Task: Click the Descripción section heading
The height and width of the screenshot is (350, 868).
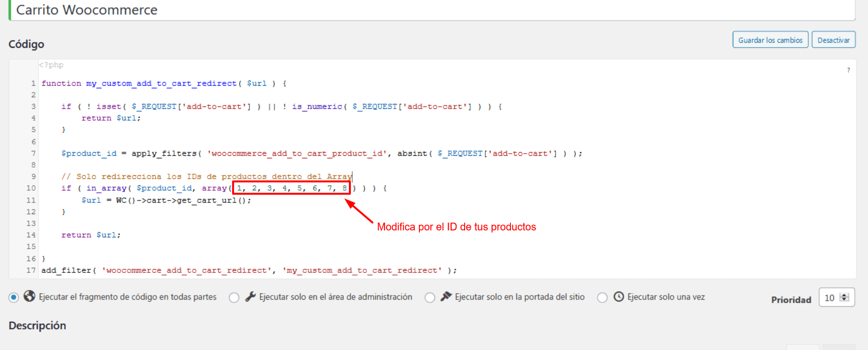Action: [x=37, y=325]
